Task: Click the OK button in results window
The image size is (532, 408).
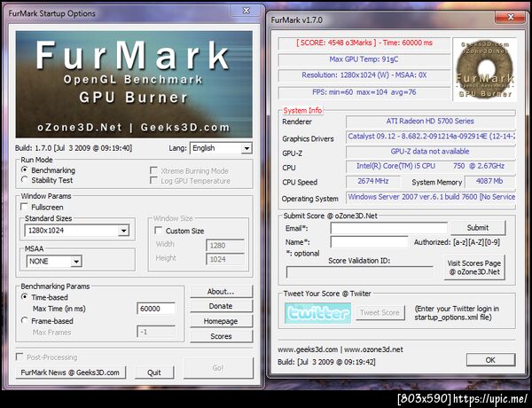Action: pos(490,360)
